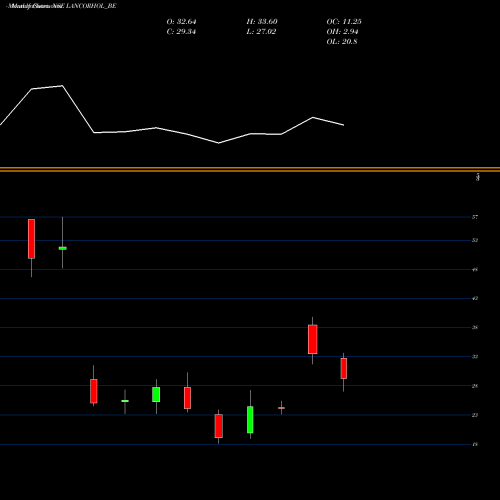The height and width of the screenshot is (500, 500).
Task: Click the high price value H: 33.60
Action: pyautogui.click(x=262, y=22)
